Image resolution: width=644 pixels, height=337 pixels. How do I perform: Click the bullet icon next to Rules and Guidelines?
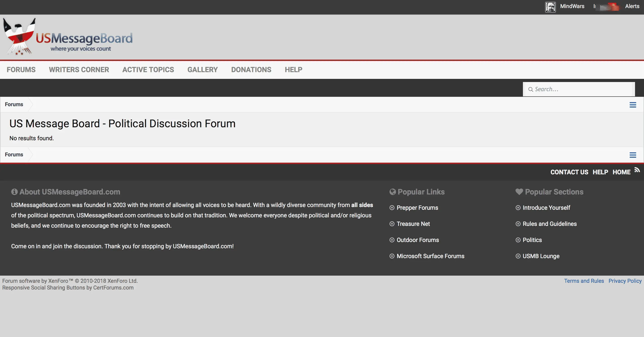click(x=518, y=224)
